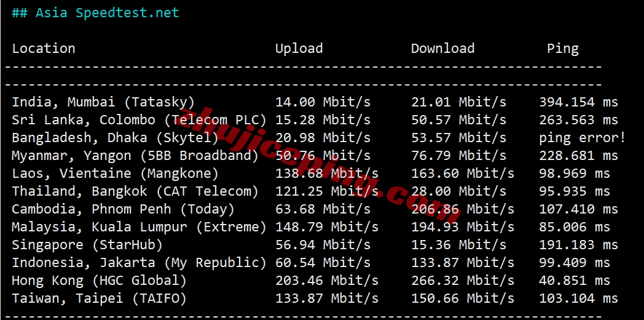Click the Taiwan, Taipei (TAIFO) entry
The width and height of the screenshot is (644, 320).
pos(99,298)
